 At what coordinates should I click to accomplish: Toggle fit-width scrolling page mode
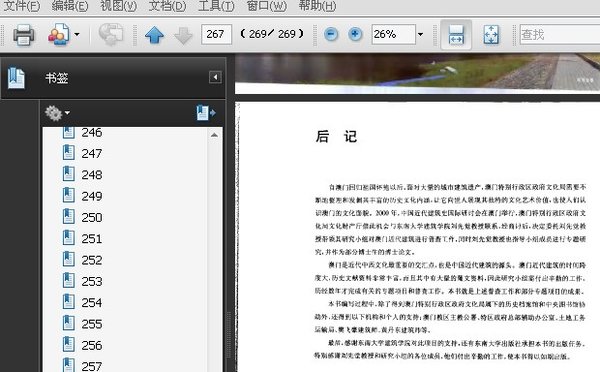point(456,34)
